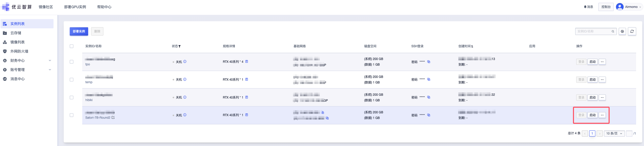Image resolution: width=644 pixels, height=146 pixels.
Task: Focus the 实例ID/名称 search field
Action: (593, 32)
